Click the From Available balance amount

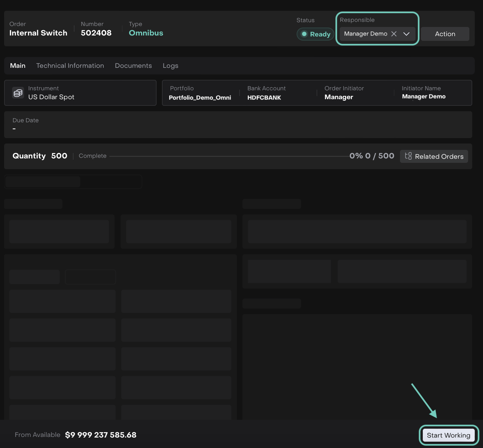click(100, 435)
